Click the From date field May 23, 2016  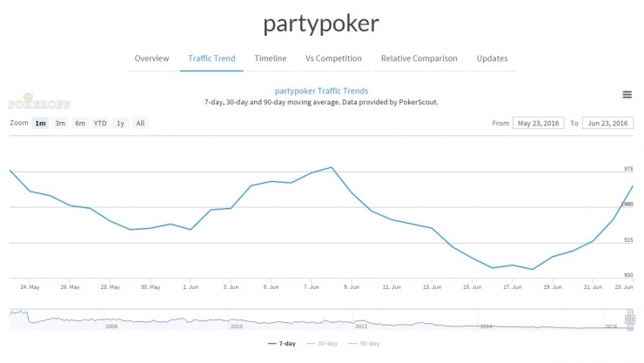click(538, 124)
